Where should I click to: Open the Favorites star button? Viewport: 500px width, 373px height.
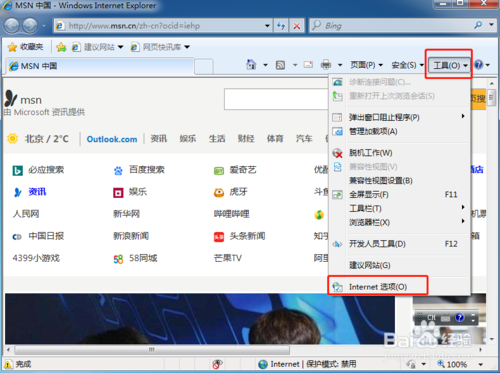pos(25,47)
